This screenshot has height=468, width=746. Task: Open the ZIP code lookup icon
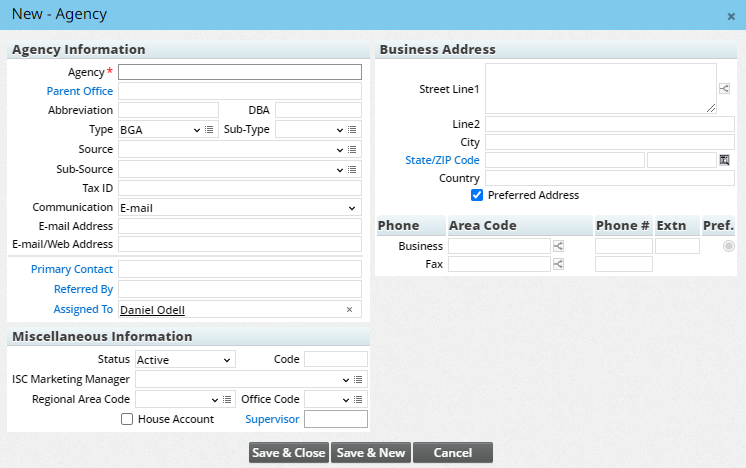click(x=725, y=160)
